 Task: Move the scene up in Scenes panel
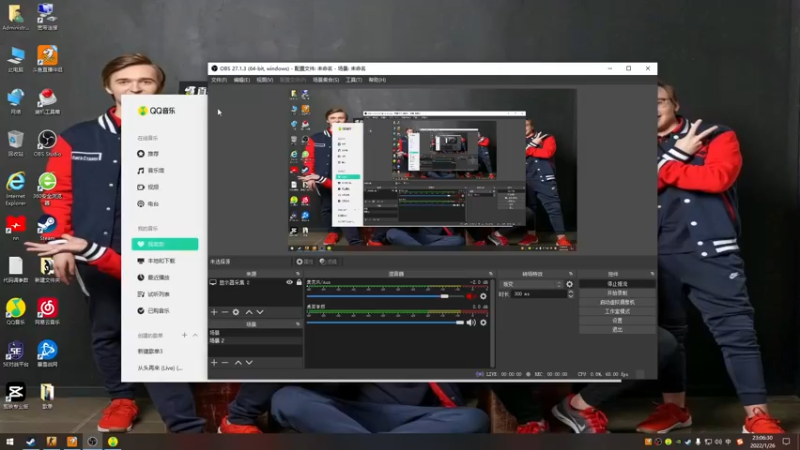coord(238,362)
